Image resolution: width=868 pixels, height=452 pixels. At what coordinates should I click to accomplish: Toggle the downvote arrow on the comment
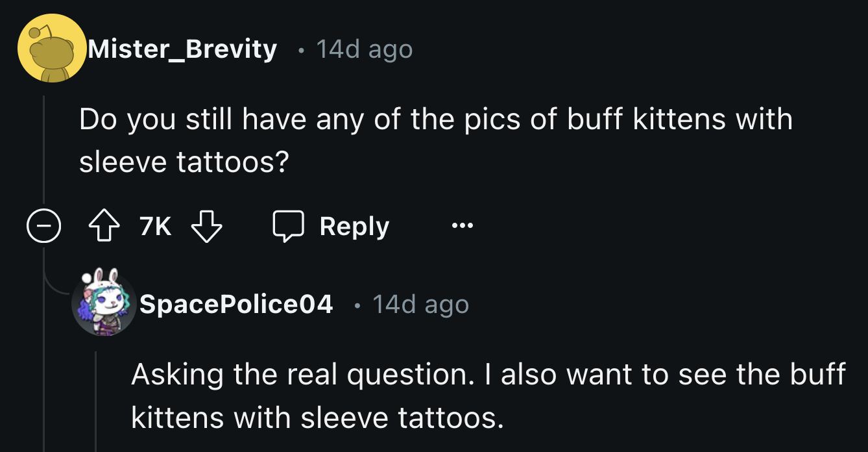click(208, 227)
